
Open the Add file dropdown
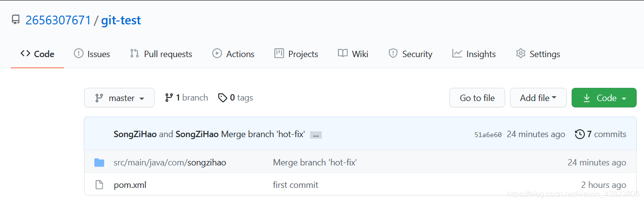pyautogui.click(x=538, y=98)
